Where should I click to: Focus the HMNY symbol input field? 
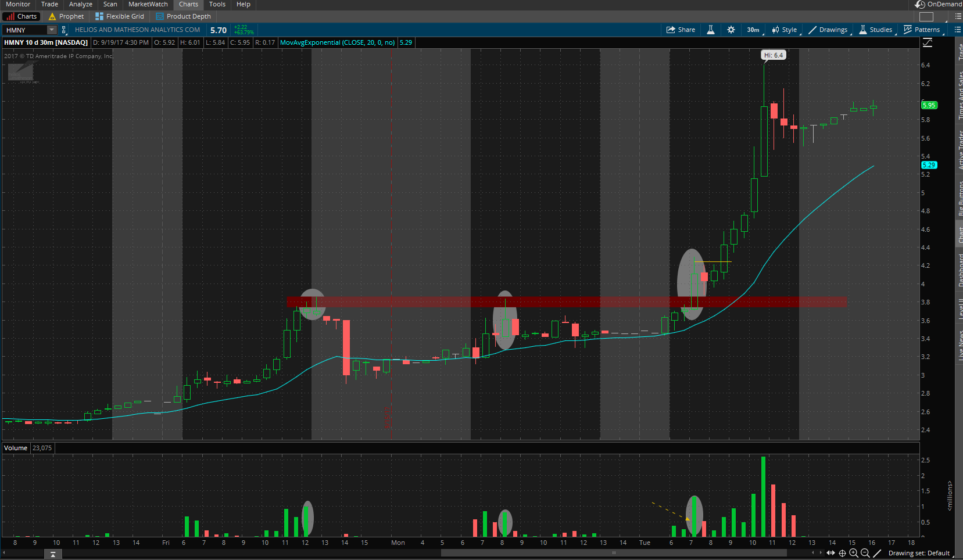[x=25, y=30]
